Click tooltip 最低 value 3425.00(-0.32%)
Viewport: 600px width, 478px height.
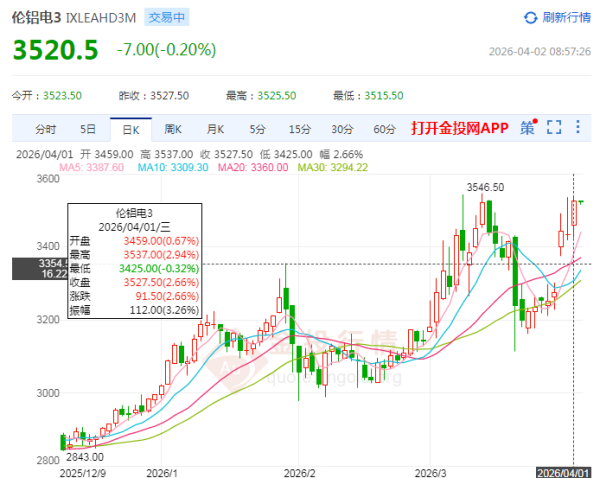pyautogui.click(x=159, y=269)
